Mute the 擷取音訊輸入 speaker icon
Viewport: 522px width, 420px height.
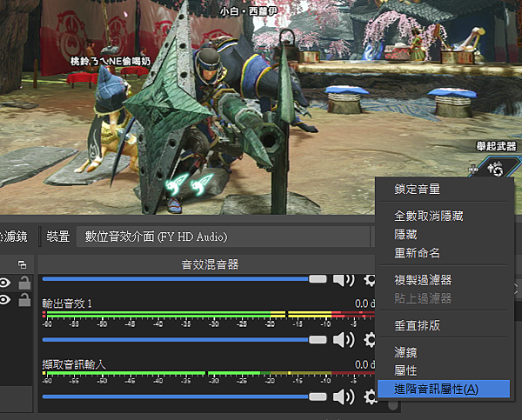344,397
